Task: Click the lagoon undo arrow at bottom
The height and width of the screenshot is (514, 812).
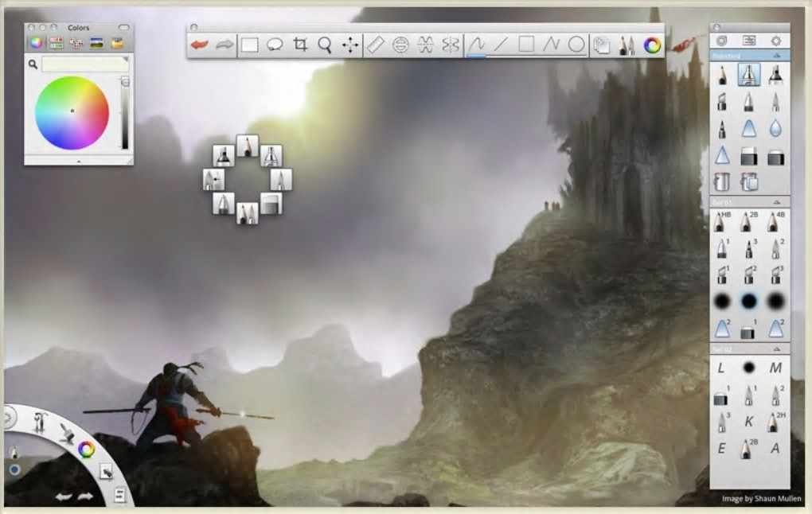Action: pyautogui.click(x=64, y=497)
